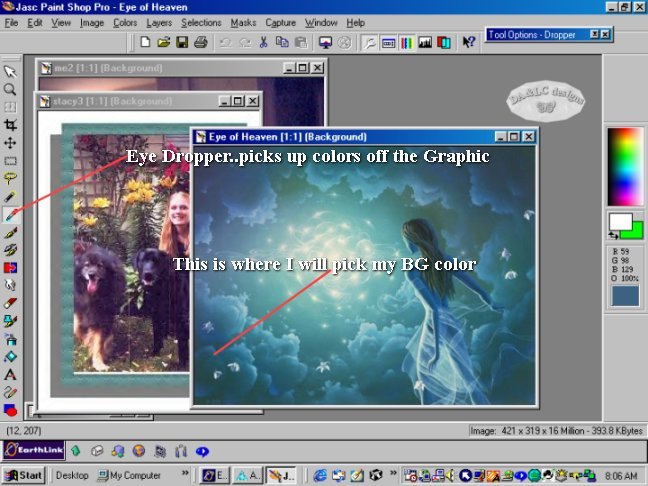Image resolution: width=648 pixels, height=486 pixels.
Task: Select the Mover tool
Action: (10, 143)
